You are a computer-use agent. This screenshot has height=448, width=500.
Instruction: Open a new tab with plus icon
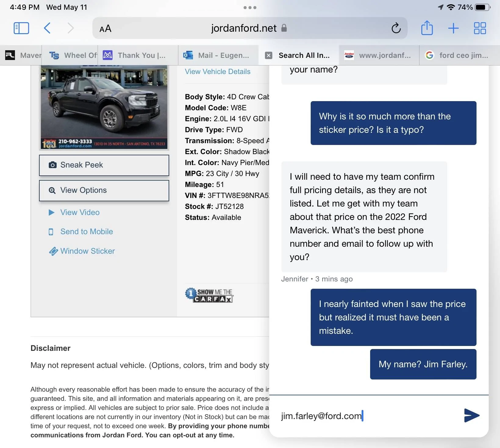(x=453, y=28)
